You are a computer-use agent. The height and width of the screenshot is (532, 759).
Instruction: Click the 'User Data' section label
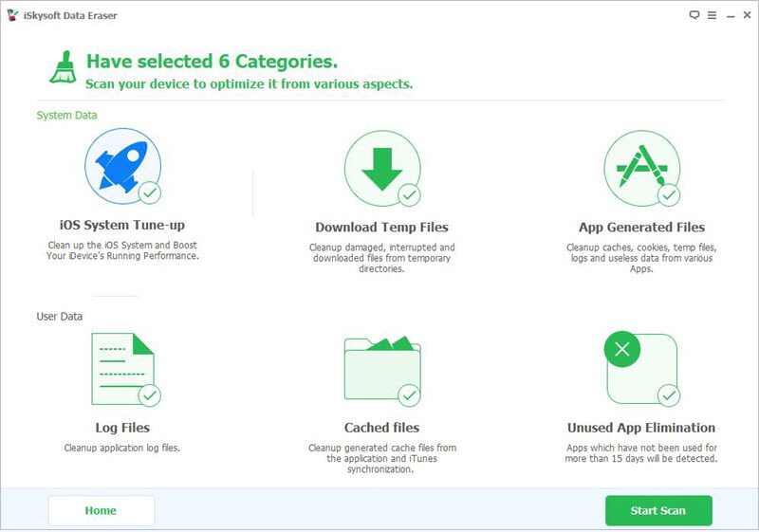pos(60,317)
